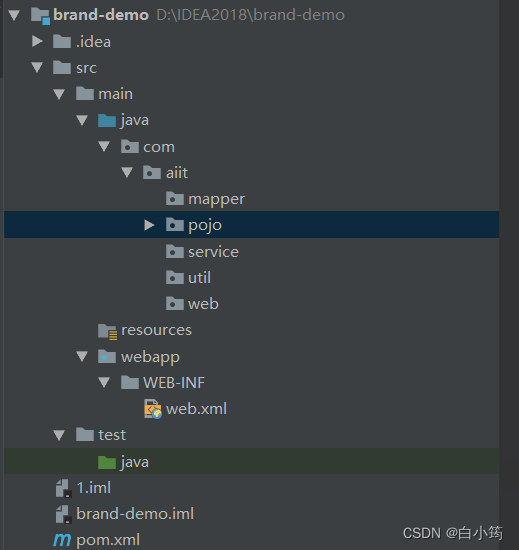The image size is (519, 550).
Task: Click the web.xml file icon
Action: coord(153,409)
